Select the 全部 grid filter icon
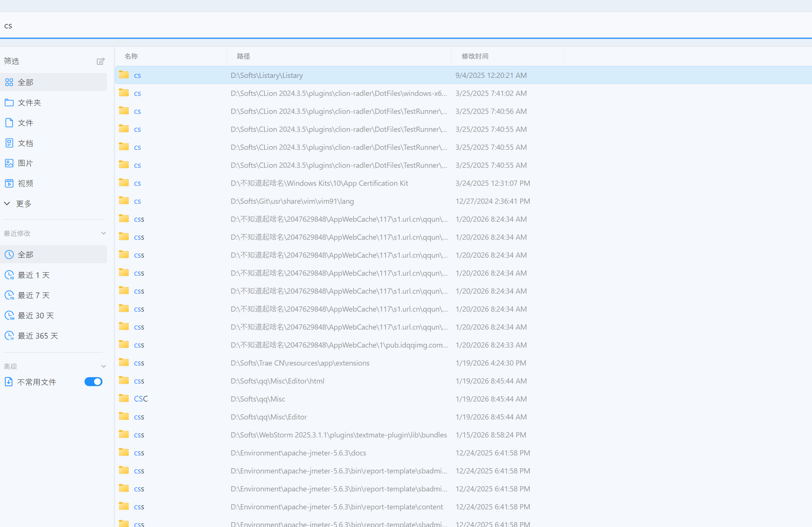This screenshot has width=812, height=527. [x=9, y=82]
